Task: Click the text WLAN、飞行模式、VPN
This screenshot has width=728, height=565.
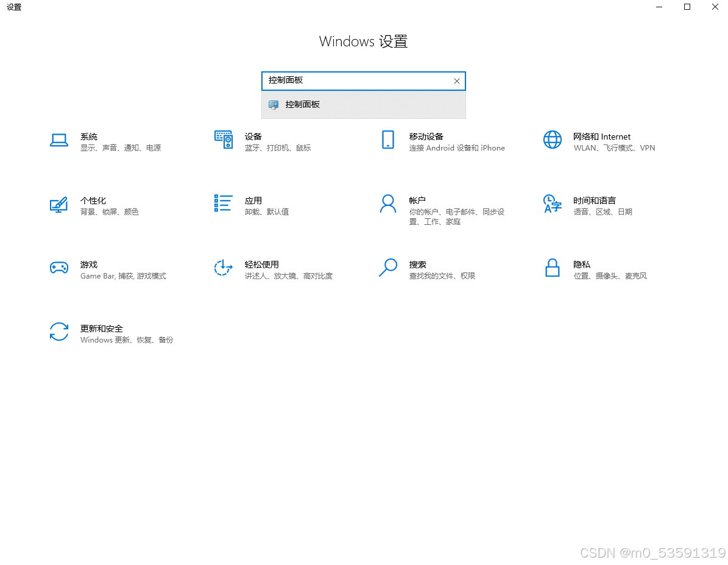Action: 614,147
